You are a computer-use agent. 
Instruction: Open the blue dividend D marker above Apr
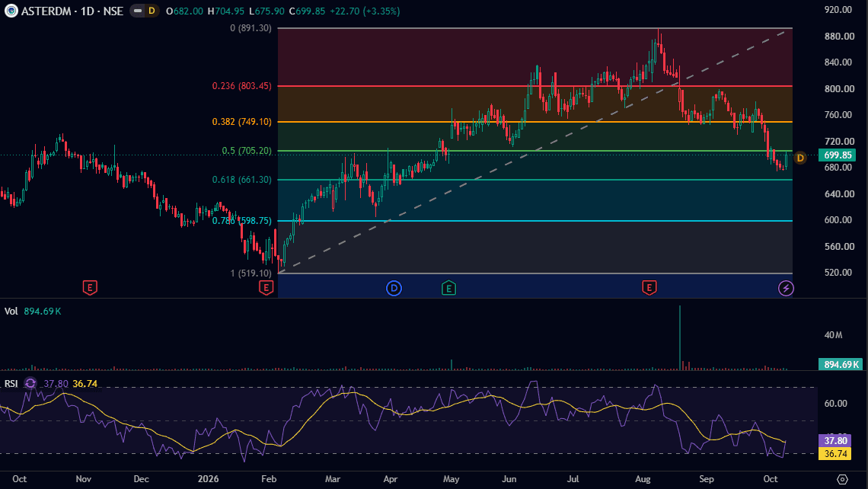coord(394,288)
